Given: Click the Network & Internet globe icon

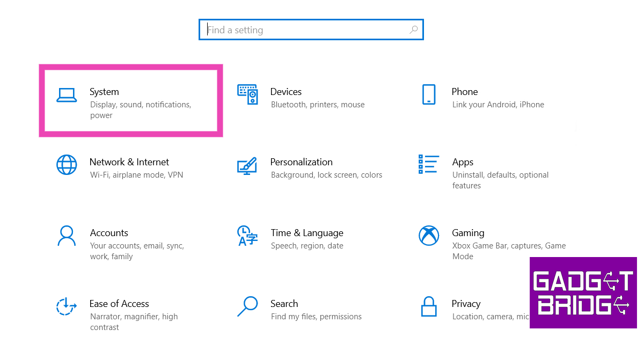Looking at the screenshot, I should coord(67,165).
